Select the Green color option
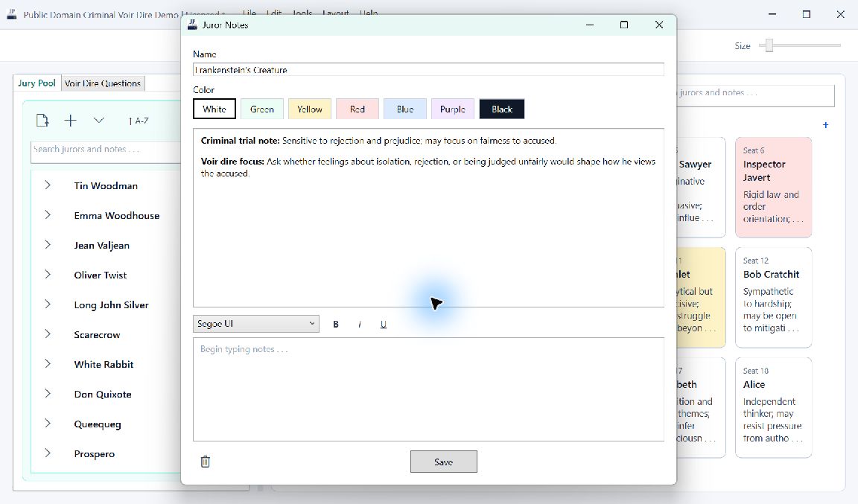Screen dimensions: 858x504 (x=262, y=109)
